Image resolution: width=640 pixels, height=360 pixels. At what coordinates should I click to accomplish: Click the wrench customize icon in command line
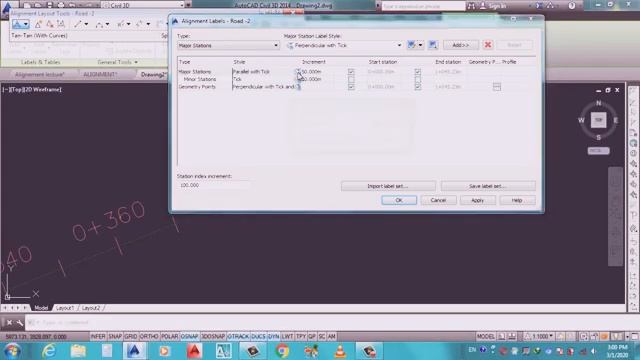[x=20, y=322]
